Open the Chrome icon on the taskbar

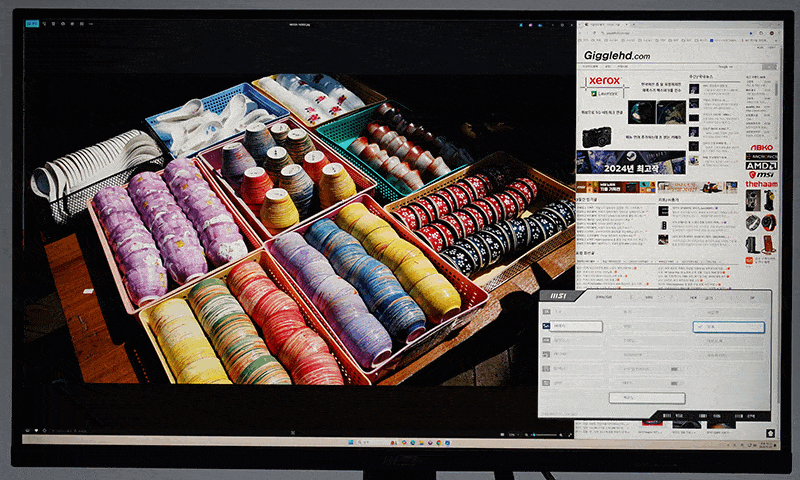click(x=439, y=442)
